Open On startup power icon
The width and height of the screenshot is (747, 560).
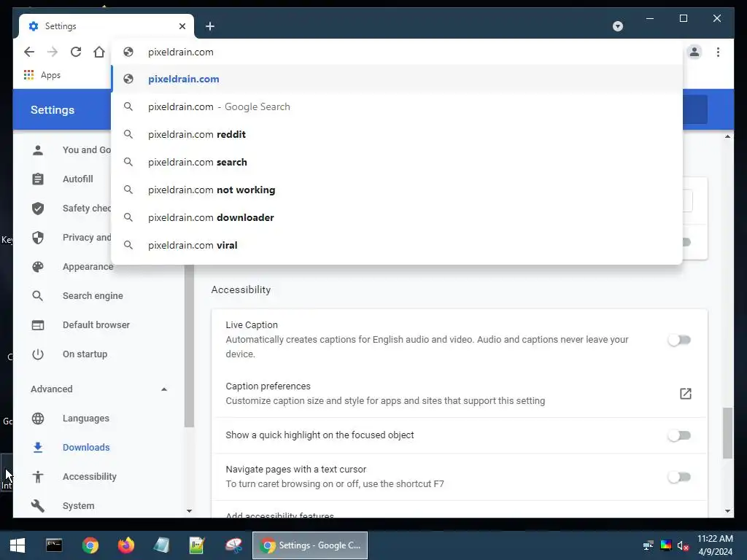point(38,354)
